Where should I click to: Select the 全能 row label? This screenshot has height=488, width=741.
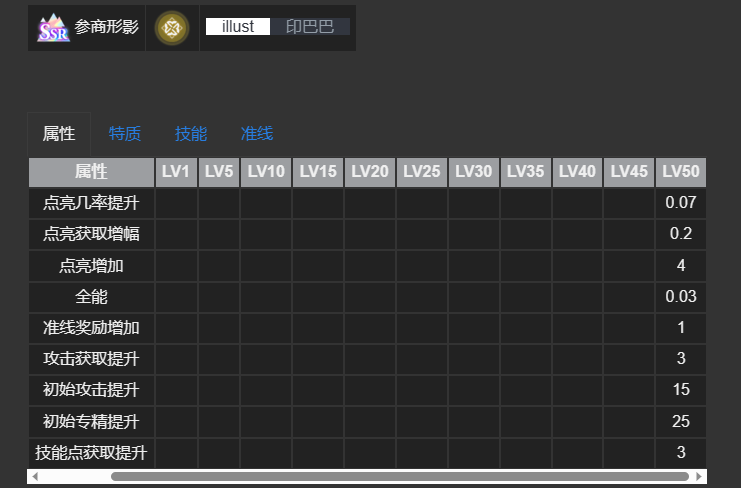pyautogui.click(x=91, y=296)
